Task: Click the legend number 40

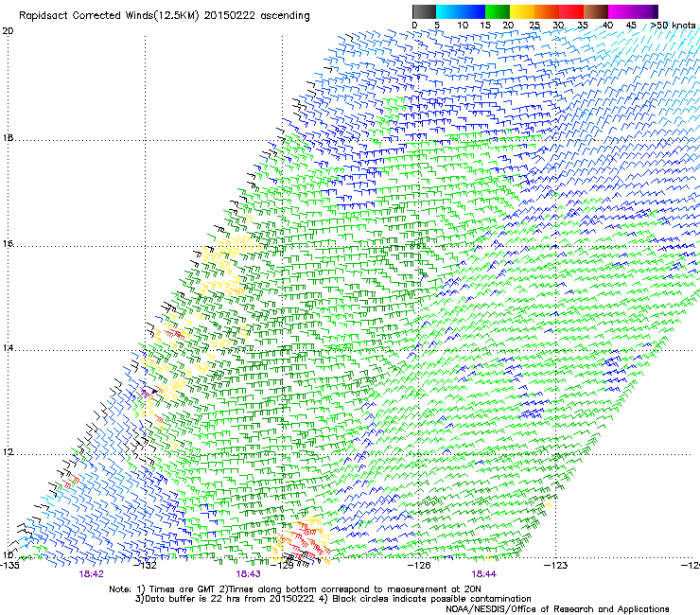Action: click(607, 26)
